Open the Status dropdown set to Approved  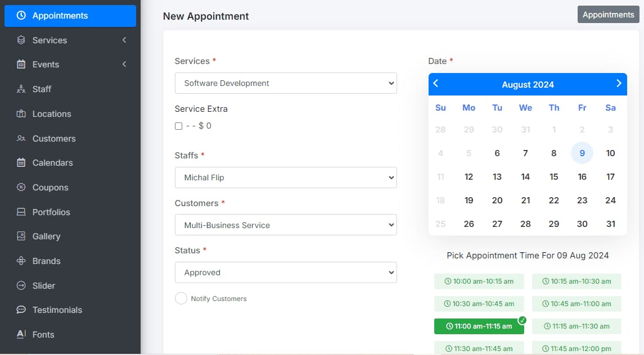286,272
